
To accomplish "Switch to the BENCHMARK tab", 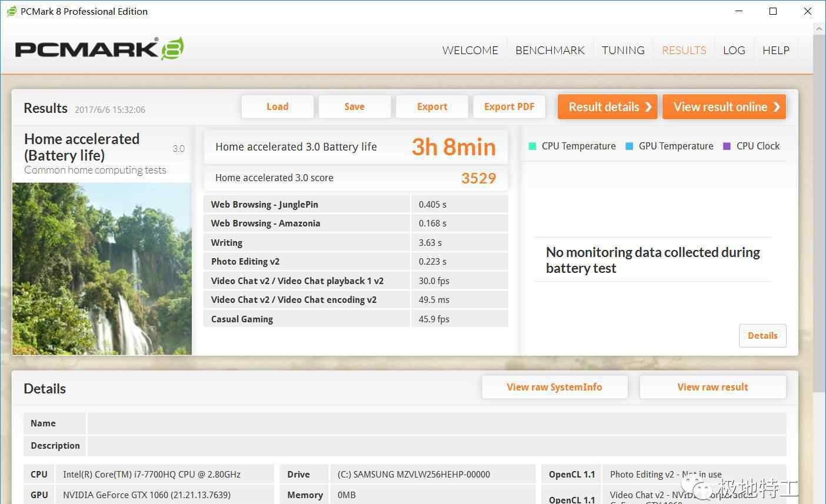I will 550,50.
